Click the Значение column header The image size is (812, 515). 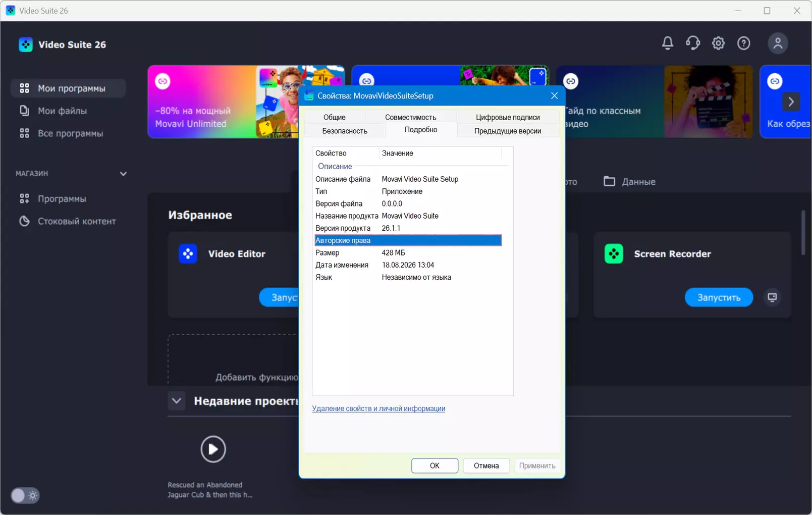click(440, 153)
